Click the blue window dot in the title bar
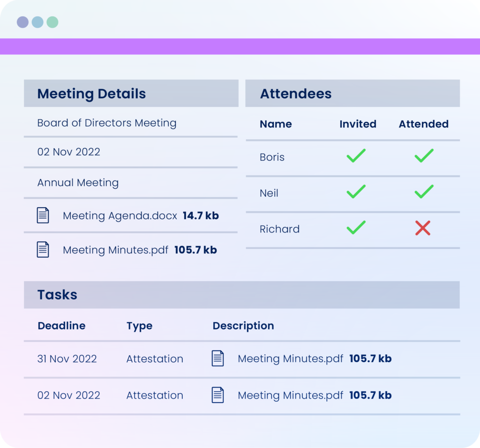This screenshot has width=480, height=448. (37, 22)
